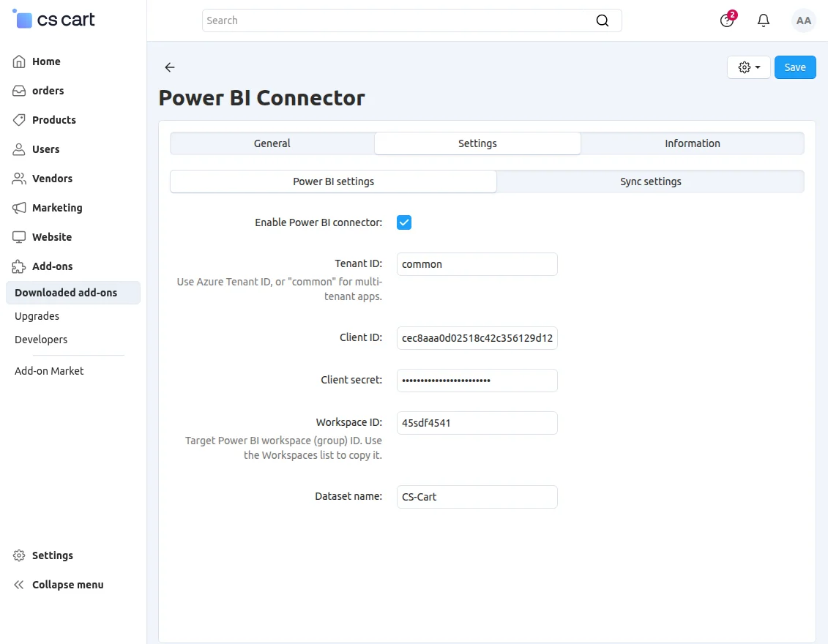Open Website in the sidebar
The width and height of the screenshot is (828, 644).
pos(52,237)
